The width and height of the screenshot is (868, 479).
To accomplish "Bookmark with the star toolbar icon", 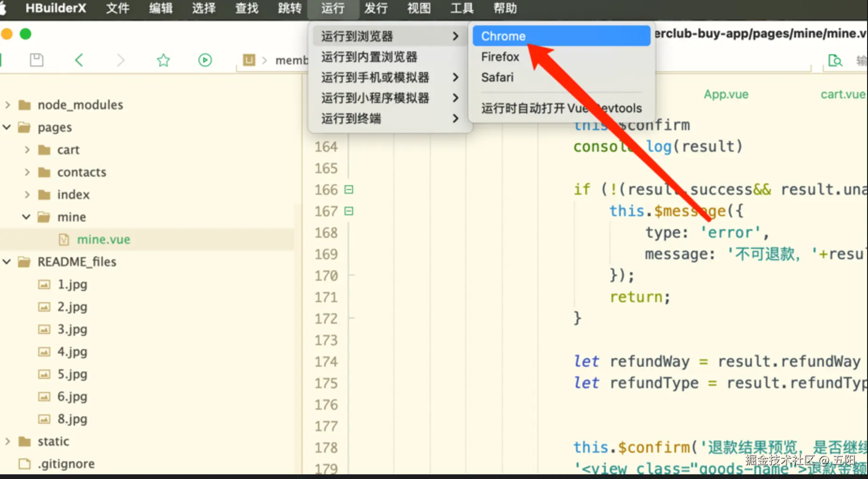I will (x=163, y=60).
